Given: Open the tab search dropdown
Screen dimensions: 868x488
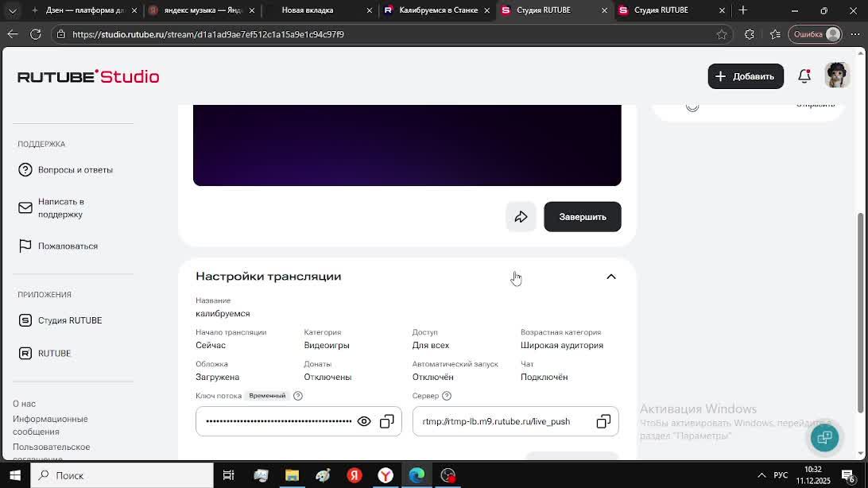Looking at the screenshot, I should (x=12, y=10).
